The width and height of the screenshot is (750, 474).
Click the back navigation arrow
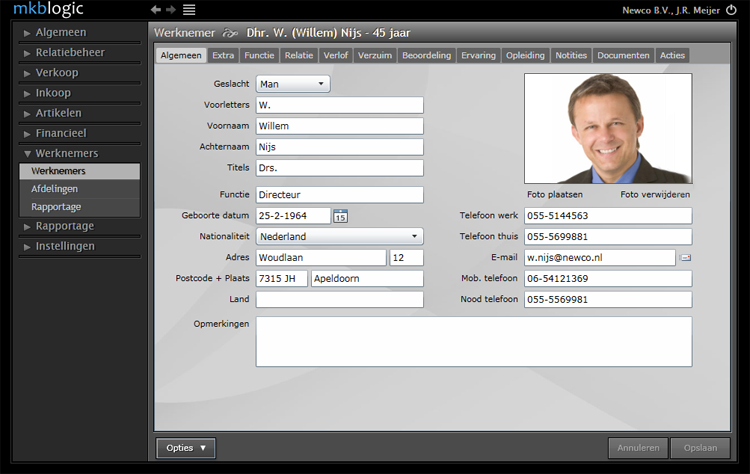point(155,9)
